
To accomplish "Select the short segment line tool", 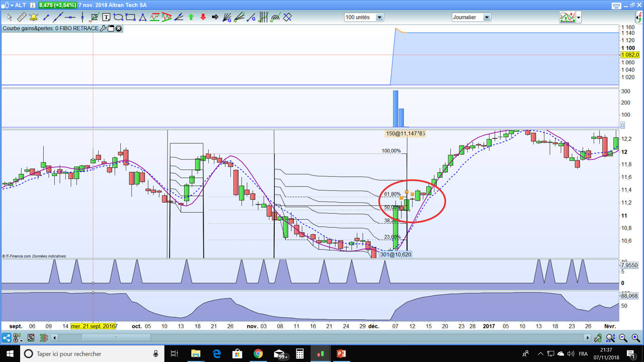I will pos(46,17).
